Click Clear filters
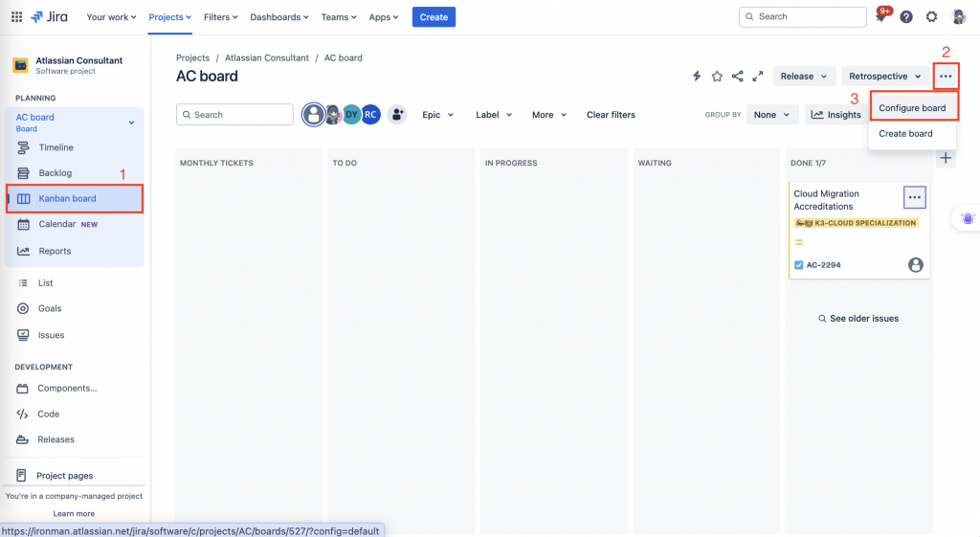 (611, 115)
